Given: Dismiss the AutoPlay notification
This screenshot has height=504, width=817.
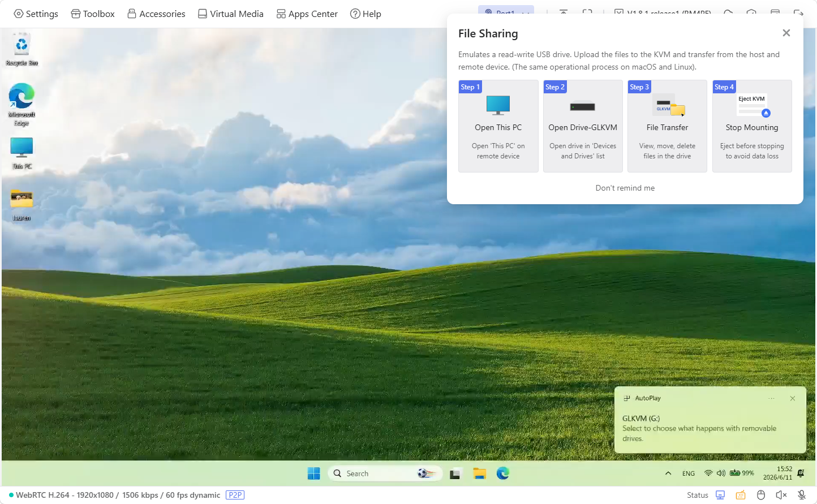Looking at the screenshot, I should (793, 398).
